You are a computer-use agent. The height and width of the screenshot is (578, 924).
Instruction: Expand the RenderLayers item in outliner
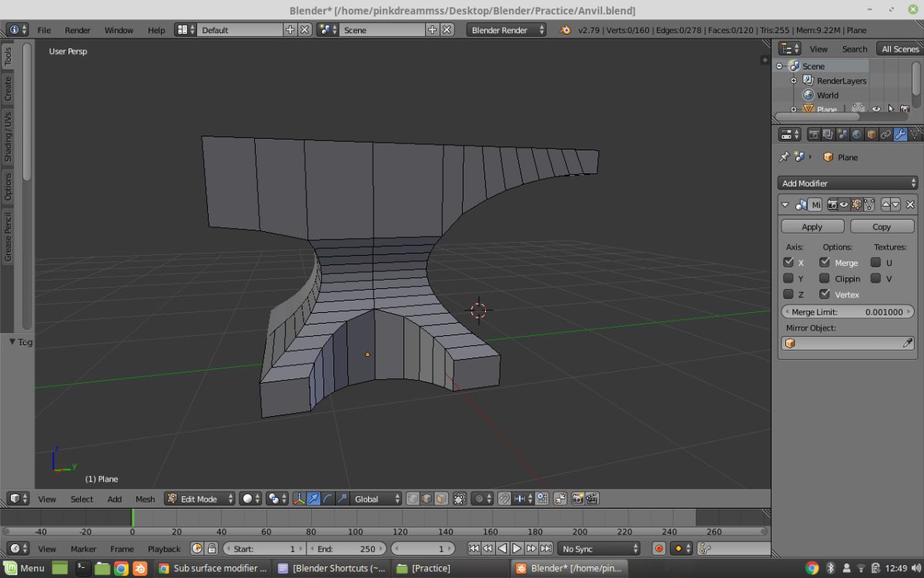794,81
